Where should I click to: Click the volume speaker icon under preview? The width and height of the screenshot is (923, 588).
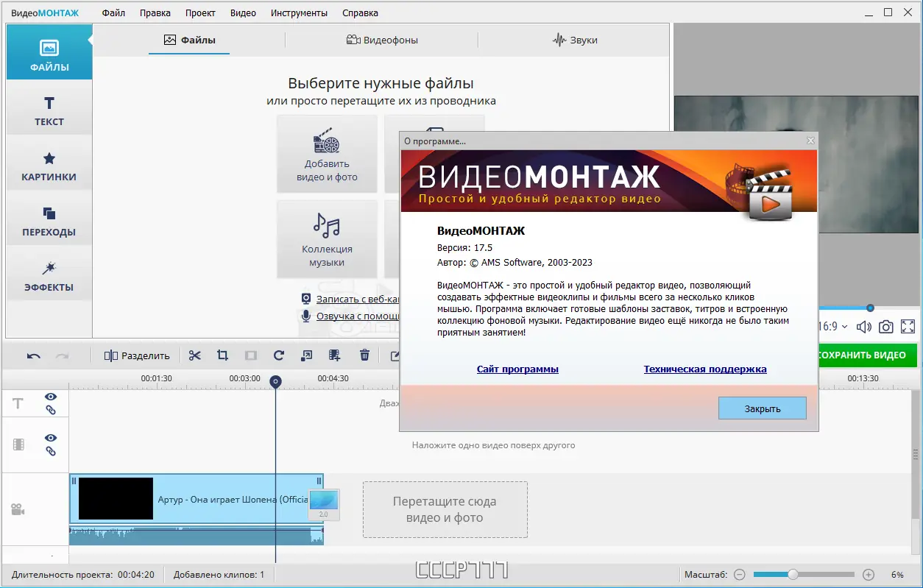pyautogui.click(x=864, y=327)
